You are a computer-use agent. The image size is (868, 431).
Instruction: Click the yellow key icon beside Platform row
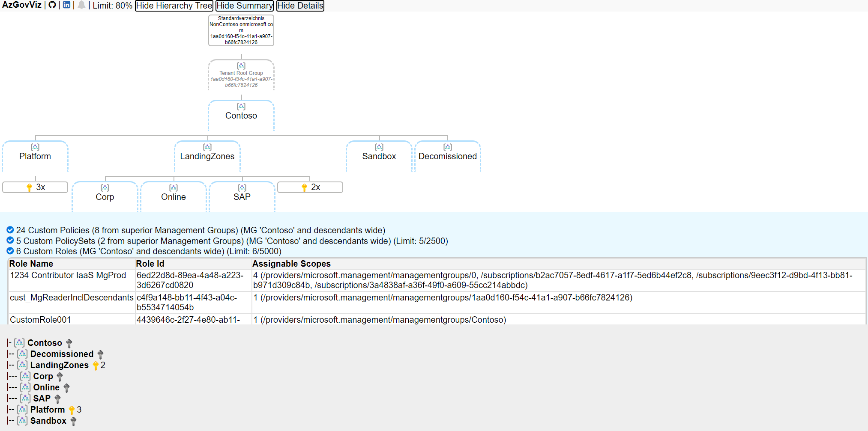pos(72,410)
